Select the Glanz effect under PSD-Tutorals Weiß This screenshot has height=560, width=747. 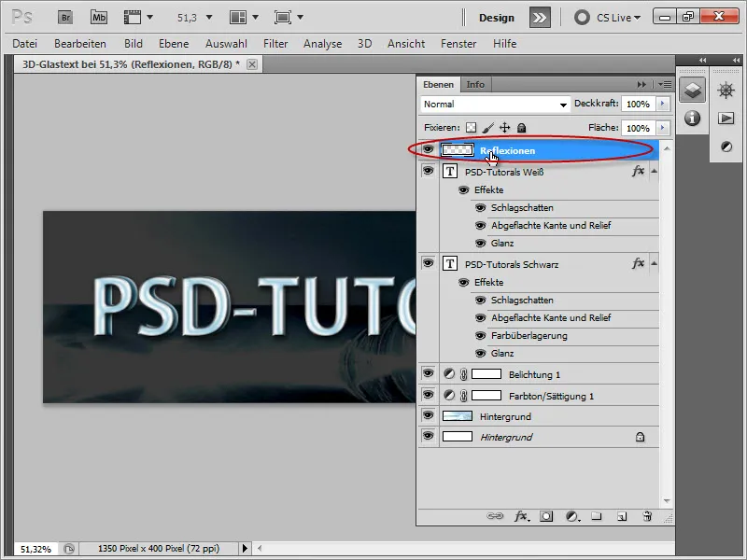point(502,244)
